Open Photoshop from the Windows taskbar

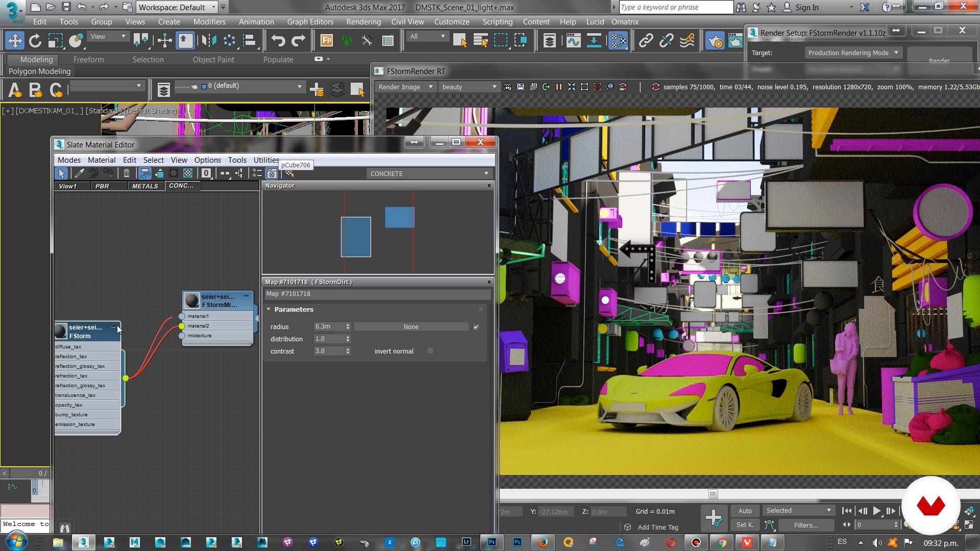[492, 542]
